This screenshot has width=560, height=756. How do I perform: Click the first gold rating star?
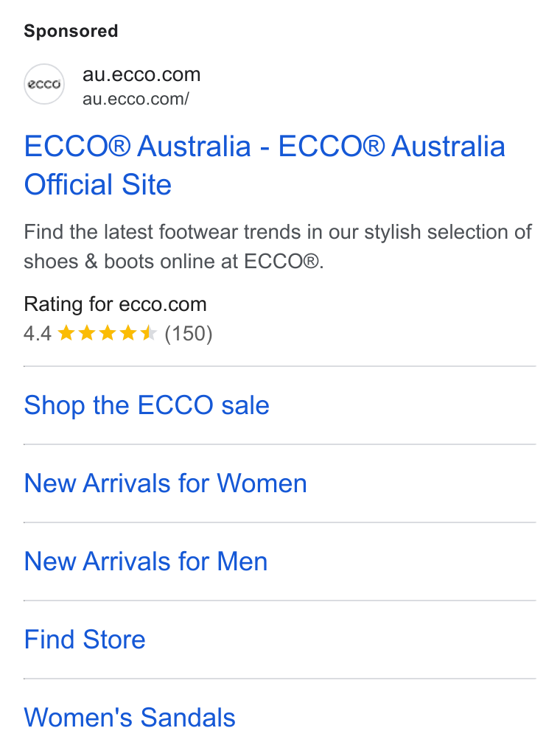coord(66,333)
